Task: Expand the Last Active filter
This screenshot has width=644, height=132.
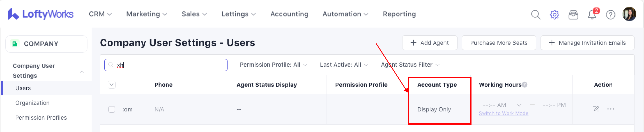Action: point(344,65)
